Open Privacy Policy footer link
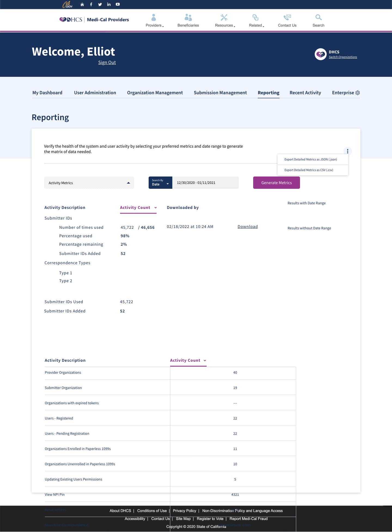 pyautogui.click(x=185, y=511)
